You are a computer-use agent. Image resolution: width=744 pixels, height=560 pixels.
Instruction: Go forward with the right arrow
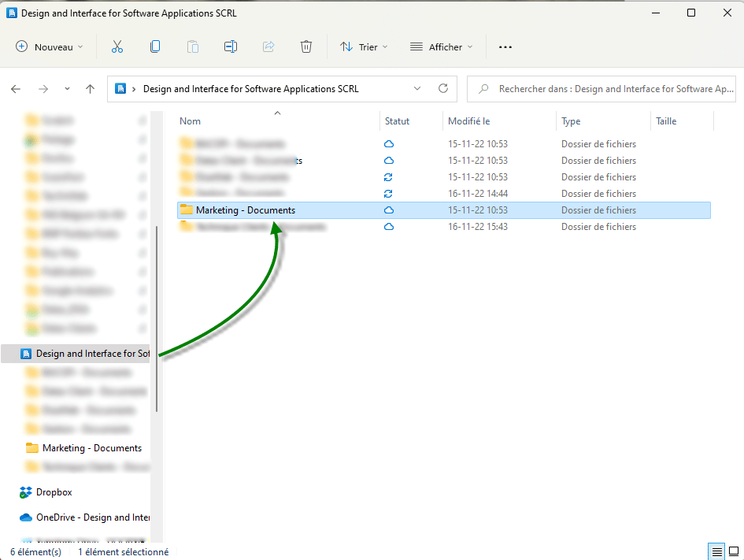[43, 89]
